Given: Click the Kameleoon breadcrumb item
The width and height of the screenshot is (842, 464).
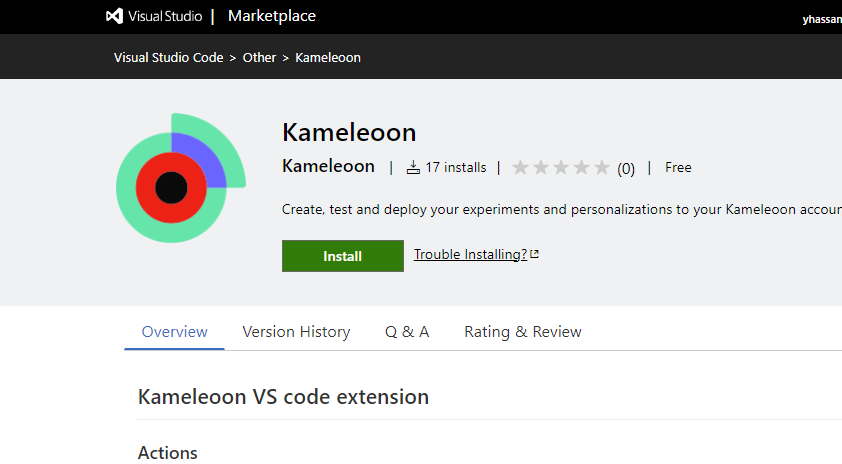Looking at the screenshot, I should click(x=328, y=58).
